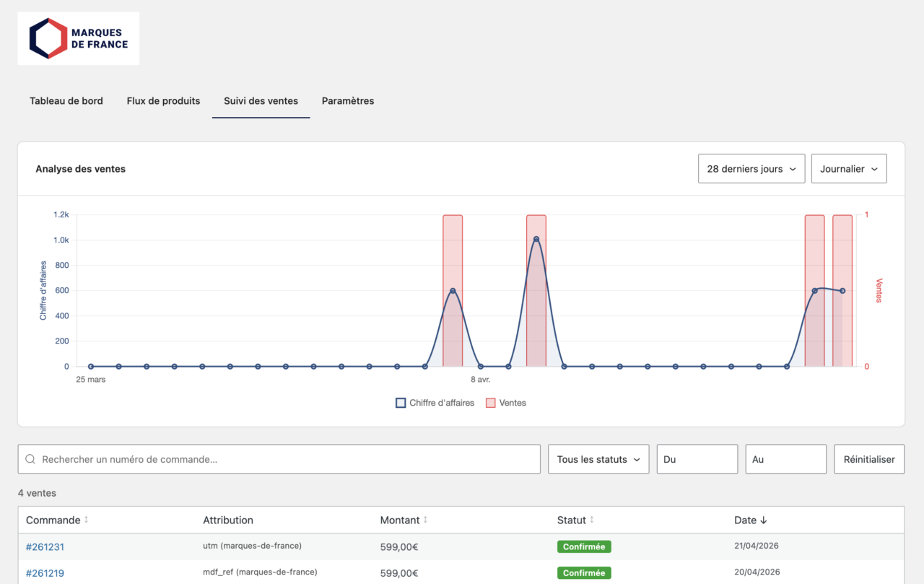Screen dimensions: 924x584
Task: Sort by the Date column header
Action: pyautogui.click(x=750, y=520)
